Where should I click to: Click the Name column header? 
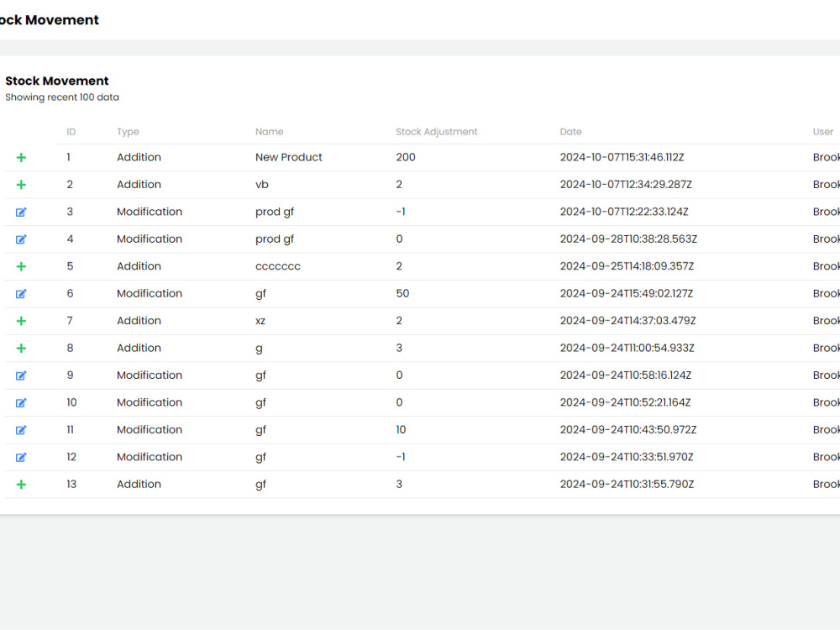point(270,132)
